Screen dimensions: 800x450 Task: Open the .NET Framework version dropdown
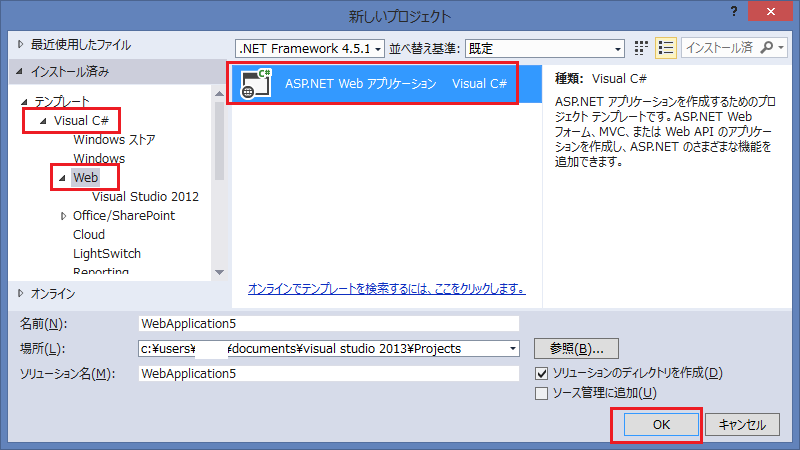click(x=310, y=48)
